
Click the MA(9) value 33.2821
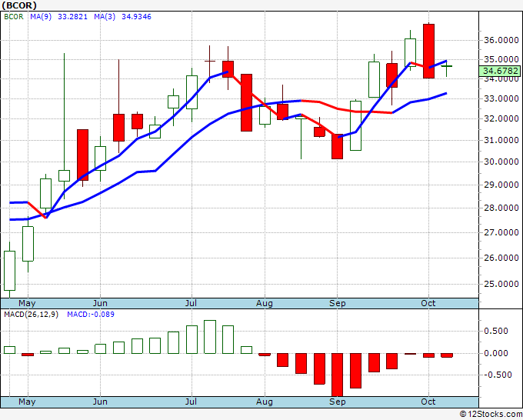[72, 16]
